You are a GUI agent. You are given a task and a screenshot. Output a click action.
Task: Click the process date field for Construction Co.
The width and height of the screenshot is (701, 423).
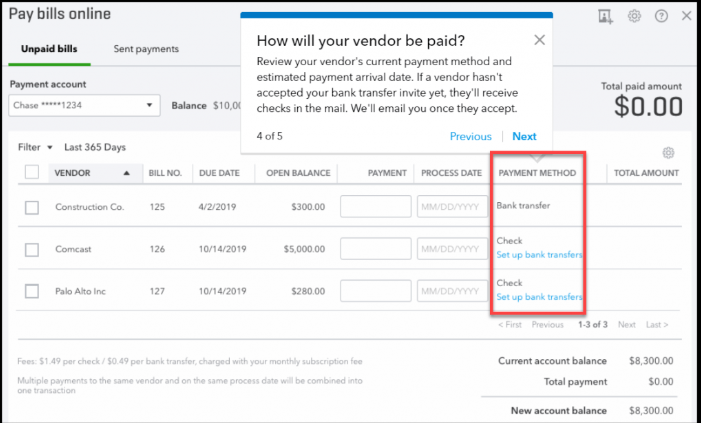click(452, 207)
